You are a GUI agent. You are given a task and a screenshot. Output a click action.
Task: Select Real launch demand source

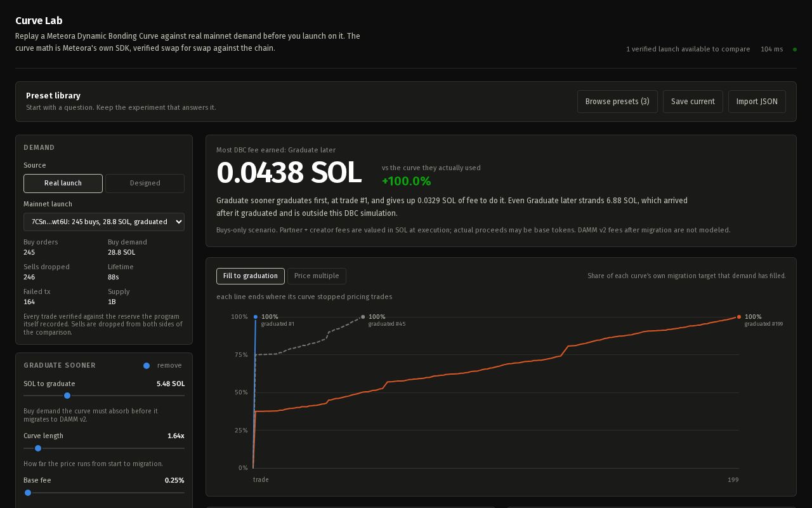point(63,184)
